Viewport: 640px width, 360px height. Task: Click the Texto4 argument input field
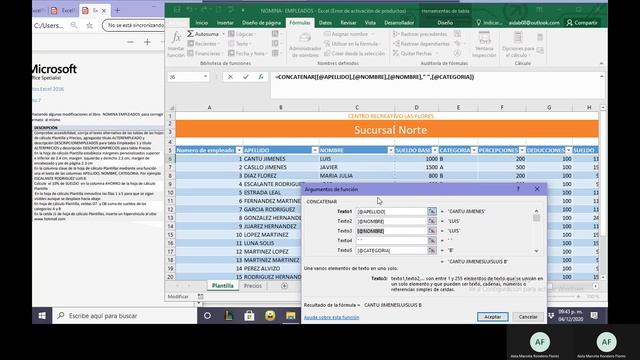[x=391, y=241]
